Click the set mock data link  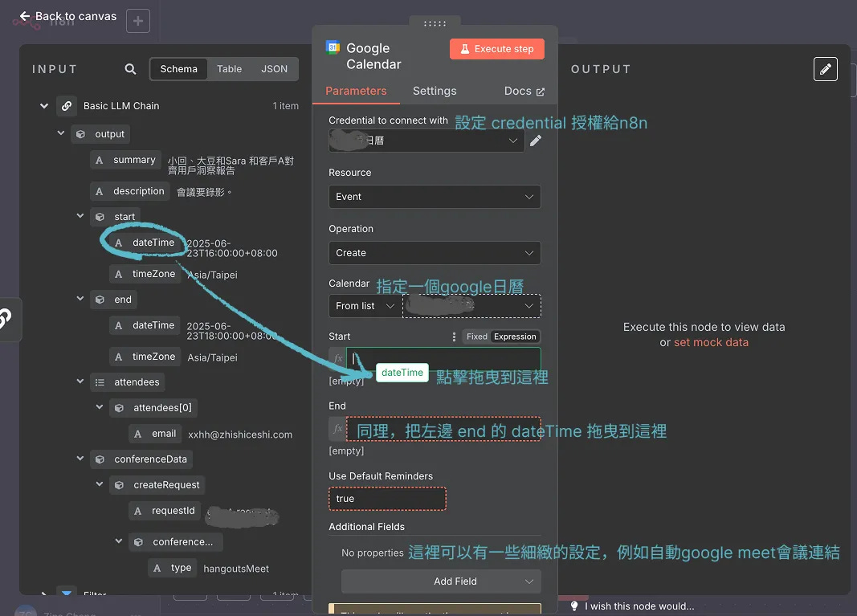tap(711, 343)
